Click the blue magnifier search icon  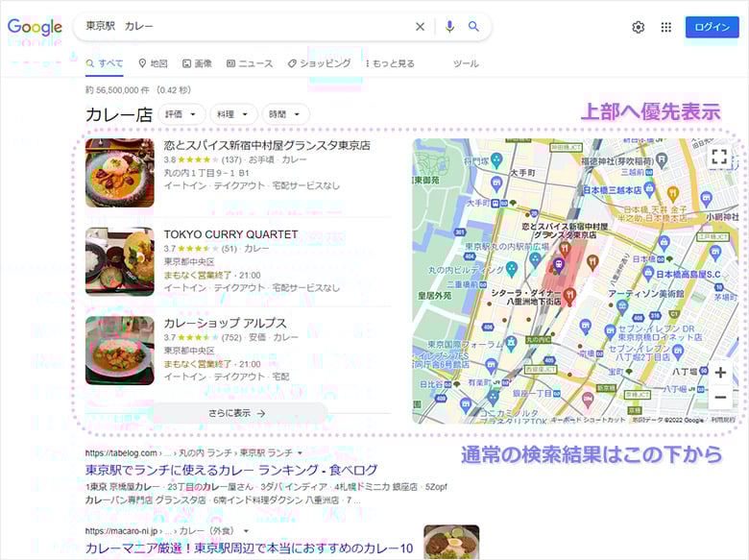473,26
